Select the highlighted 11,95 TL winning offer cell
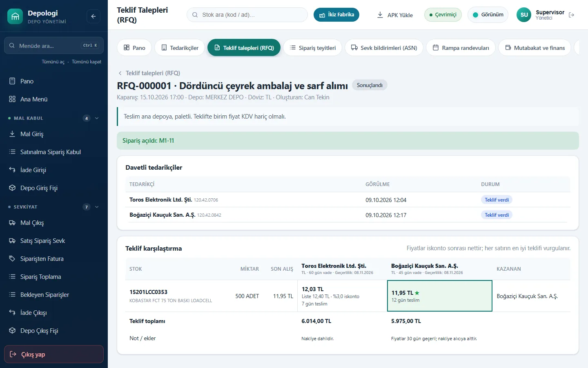Viewport: 588px width, 368px height. [439, 296]
